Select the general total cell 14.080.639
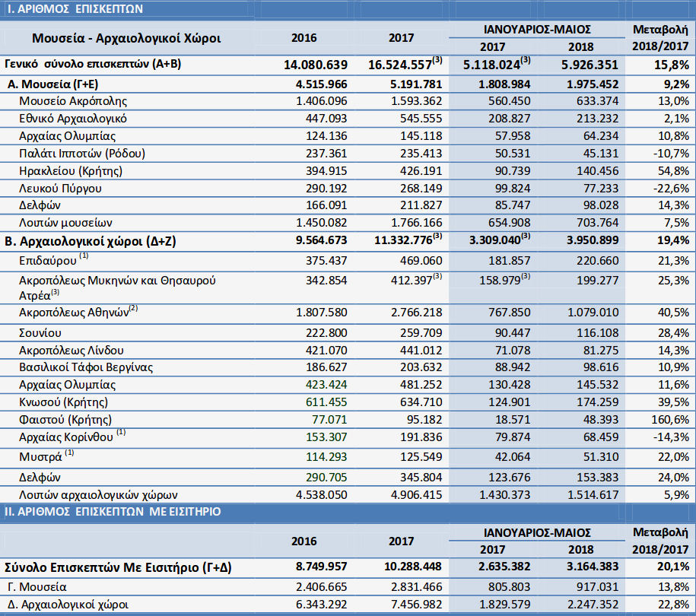The height and width of the screenshot is (616, 696). point(316,65)
